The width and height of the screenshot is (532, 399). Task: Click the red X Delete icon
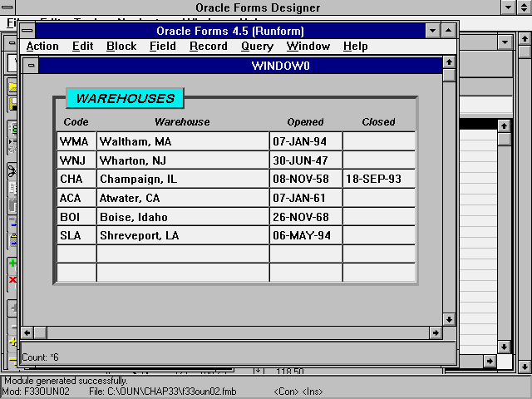12,280
